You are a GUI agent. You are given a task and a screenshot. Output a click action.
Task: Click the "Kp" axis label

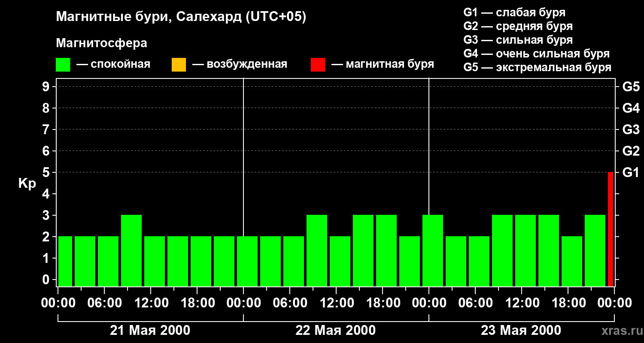(27, 184)
